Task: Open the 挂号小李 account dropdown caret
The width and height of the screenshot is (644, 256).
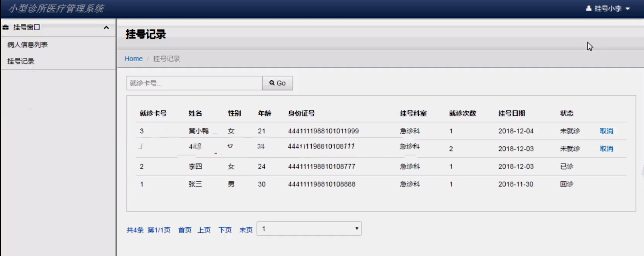Action: tap(628, 9)
